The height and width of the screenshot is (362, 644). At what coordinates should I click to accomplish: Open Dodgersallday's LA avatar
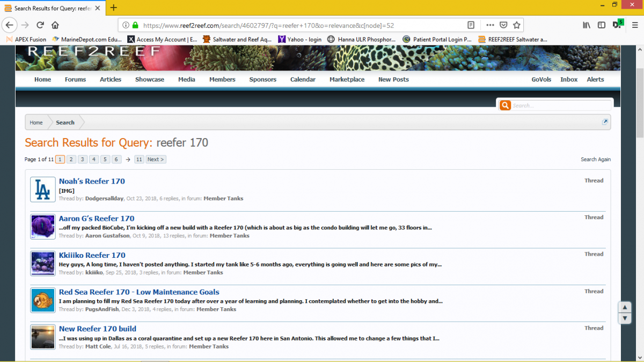tap(43, 190)
